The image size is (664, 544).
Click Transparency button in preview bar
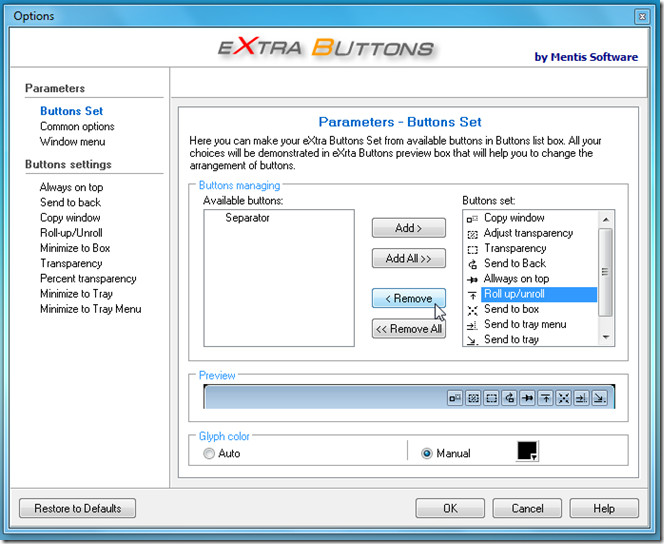click(x=491, y=398)
